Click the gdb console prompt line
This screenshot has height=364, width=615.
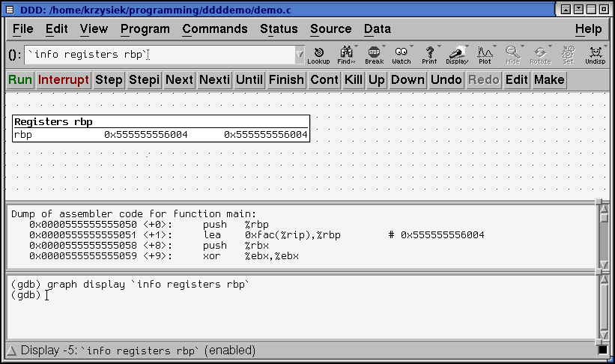pos(28,295)
